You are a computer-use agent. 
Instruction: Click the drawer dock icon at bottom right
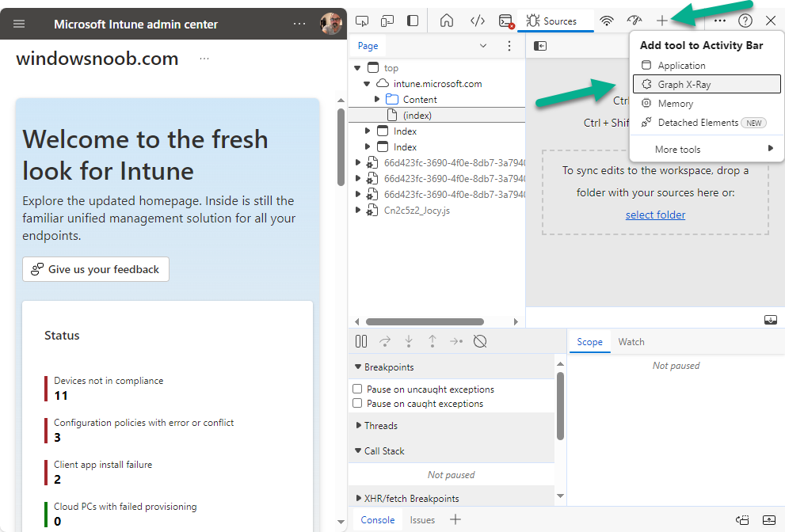point(768,520)
